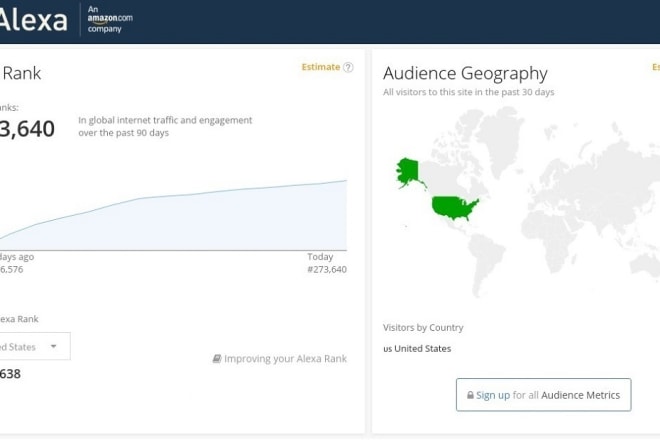Click the lock icon in Sign up button
Viewport: 660px width, 440px height.
pos(470,395)
